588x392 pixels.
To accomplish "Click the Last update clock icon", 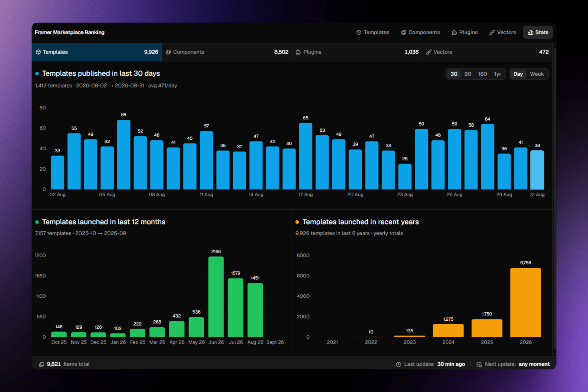I will pos(398,364).
